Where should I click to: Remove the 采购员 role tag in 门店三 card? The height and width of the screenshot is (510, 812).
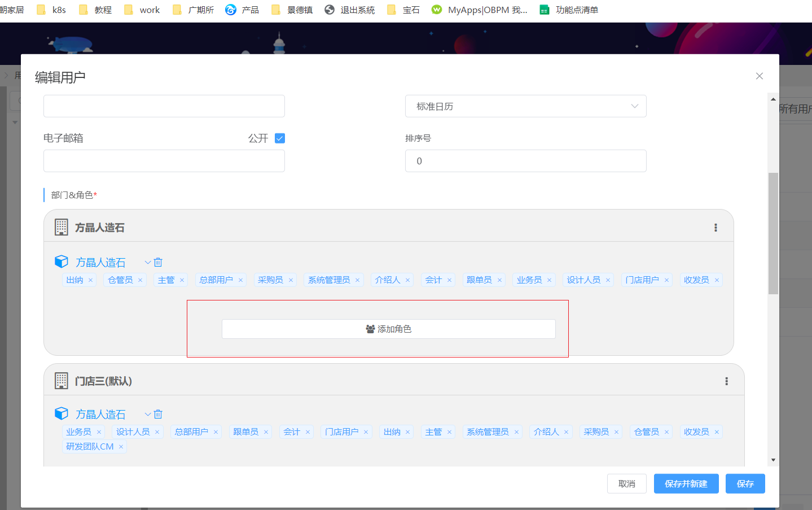tap(616, 432)
